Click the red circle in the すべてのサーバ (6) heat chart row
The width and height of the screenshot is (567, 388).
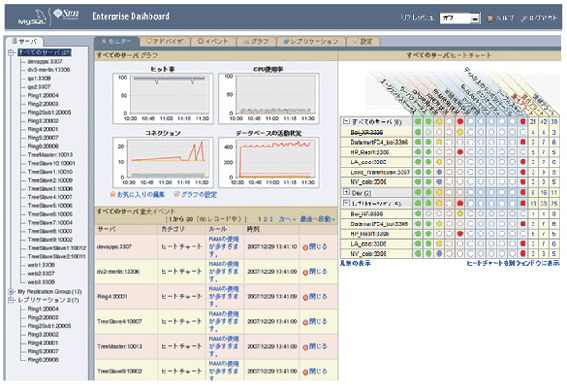pyautogui.click(x=460, y=122)
